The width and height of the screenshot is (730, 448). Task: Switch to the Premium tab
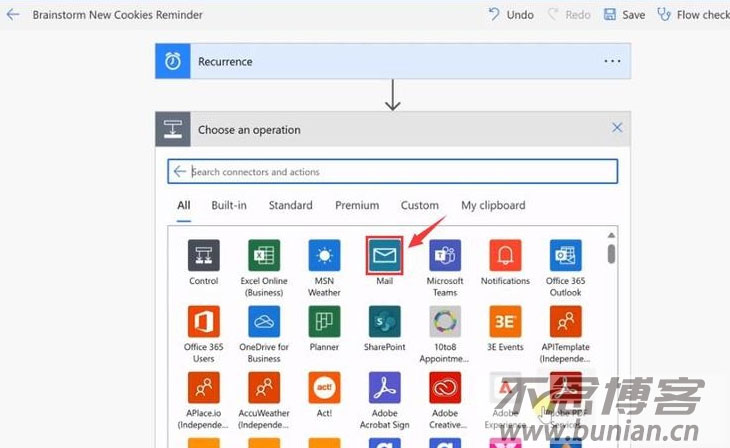[x=357, y=205]
